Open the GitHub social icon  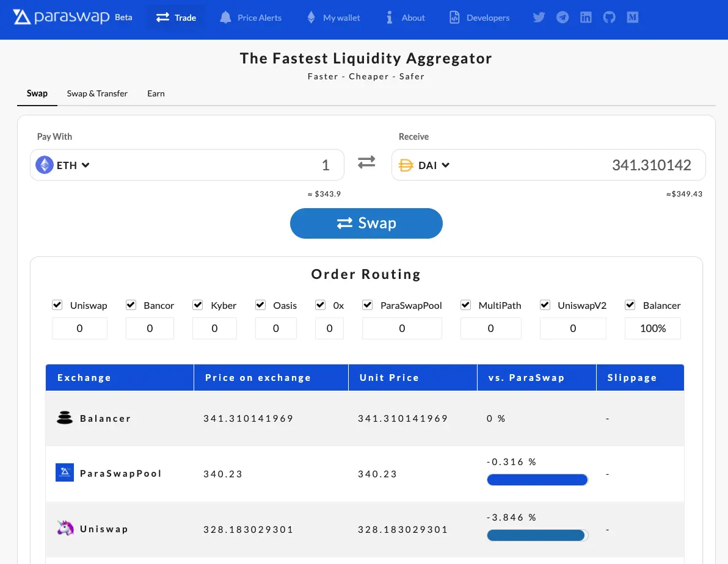pyautogui.click(x=609, y=18)
